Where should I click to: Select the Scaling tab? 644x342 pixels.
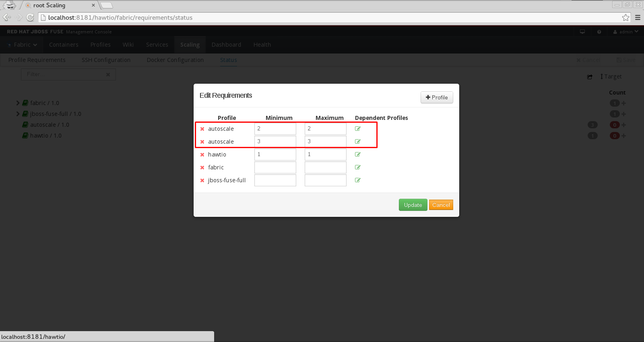point(190,45)
